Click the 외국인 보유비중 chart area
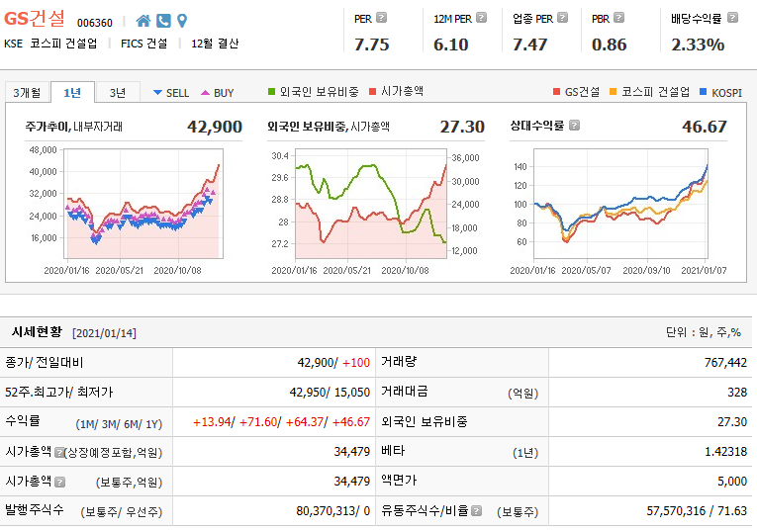The height and width of the screenshot is (532, 757). (x=371, y=204)
